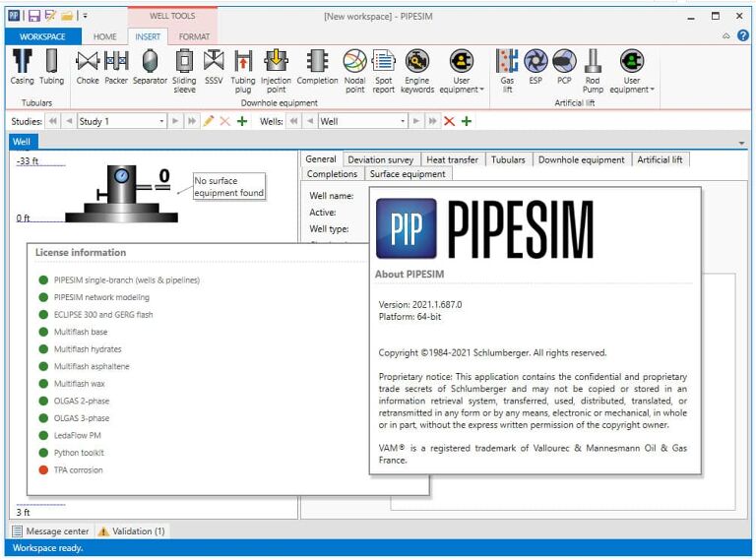756x560 pixels.
Task: Jump to the last well
Action: coord(433,121)
